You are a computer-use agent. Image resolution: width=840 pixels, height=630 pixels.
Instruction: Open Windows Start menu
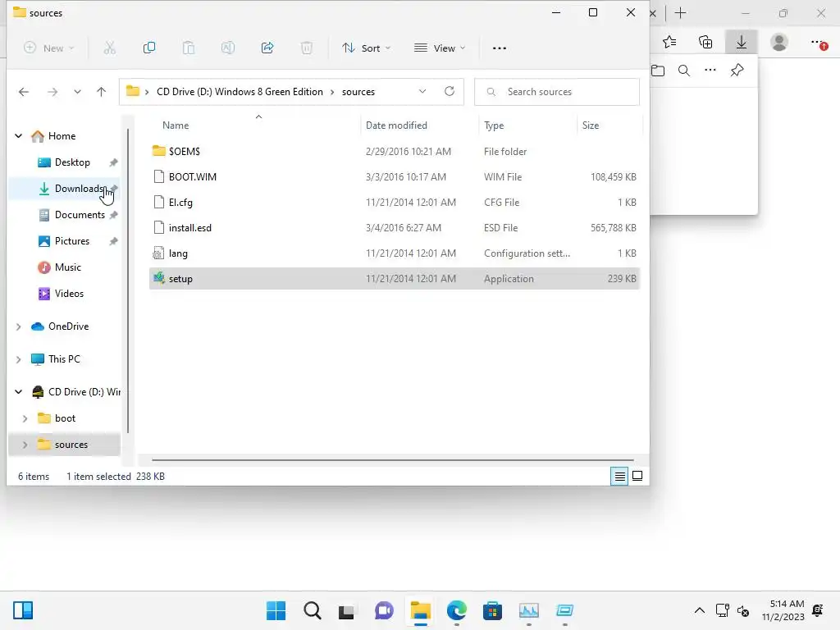(x=276, y=610)
